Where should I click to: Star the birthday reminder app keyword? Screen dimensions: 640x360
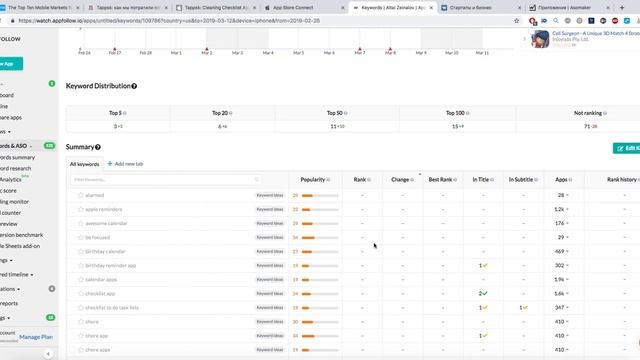(x=81, y=266)
